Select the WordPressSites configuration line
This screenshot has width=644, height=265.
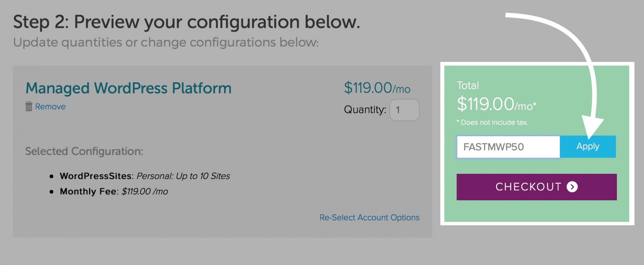click(145, 176)
